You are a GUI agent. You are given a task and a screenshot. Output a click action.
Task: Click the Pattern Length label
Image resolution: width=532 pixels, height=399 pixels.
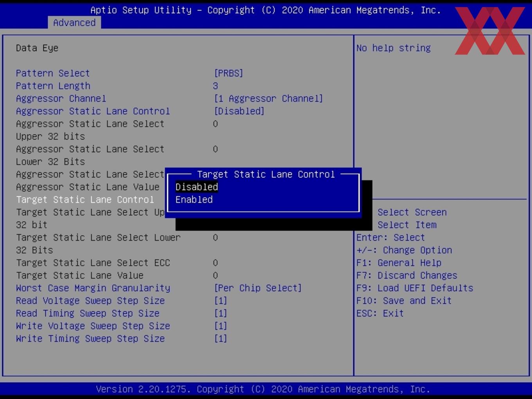[53, 86]
